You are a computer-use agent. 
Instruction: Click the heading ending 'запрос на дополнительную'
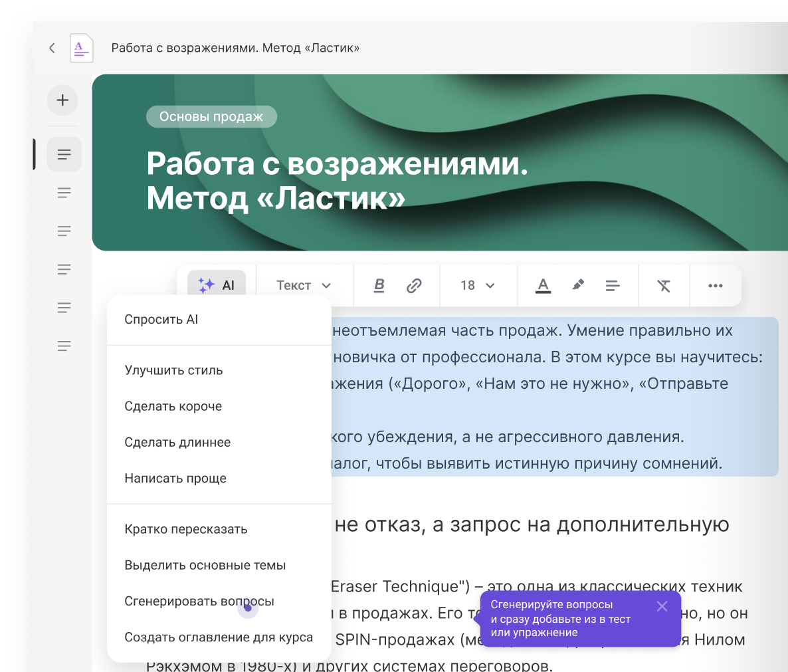[532, 524]
